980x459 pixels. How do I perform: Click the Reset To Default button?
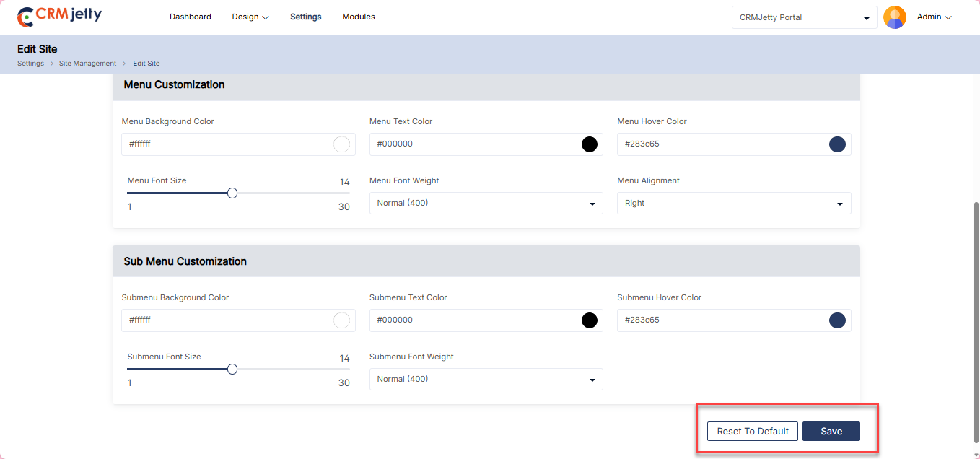click(x=753, y=432)
